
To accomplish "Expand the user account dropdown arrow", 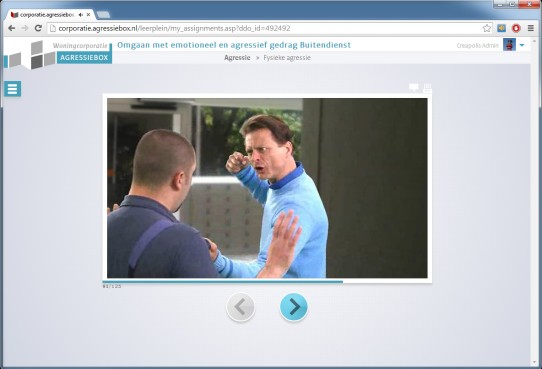I will pos(522,45).
